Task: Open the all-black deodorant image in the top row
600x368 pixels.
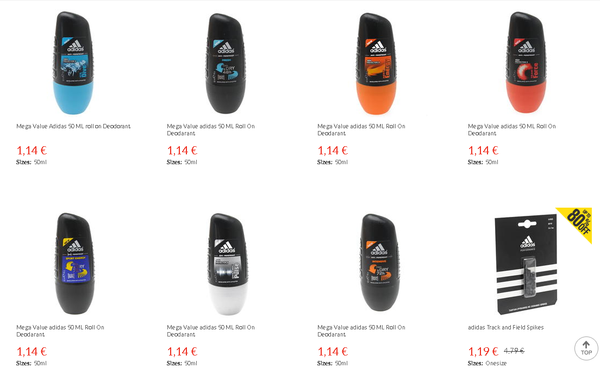Action: 225,64
